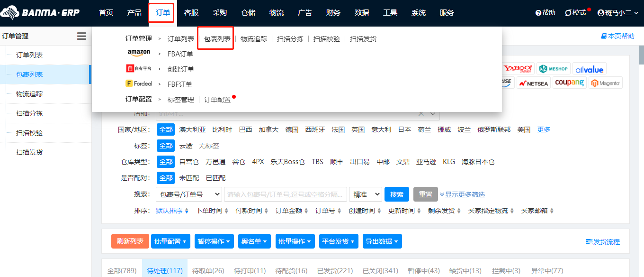Open the 包裹号/订单号 search type dropdown
The width and height of the screenshot is (644, 277).
[x=188, y=194]
